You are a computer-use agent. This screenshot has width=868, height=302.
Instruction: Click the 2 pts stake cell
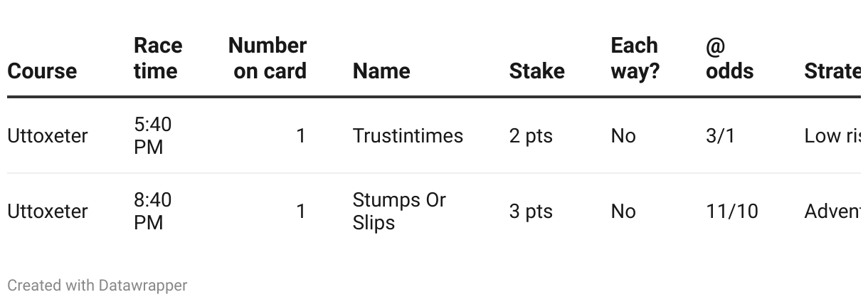[531, 136]
